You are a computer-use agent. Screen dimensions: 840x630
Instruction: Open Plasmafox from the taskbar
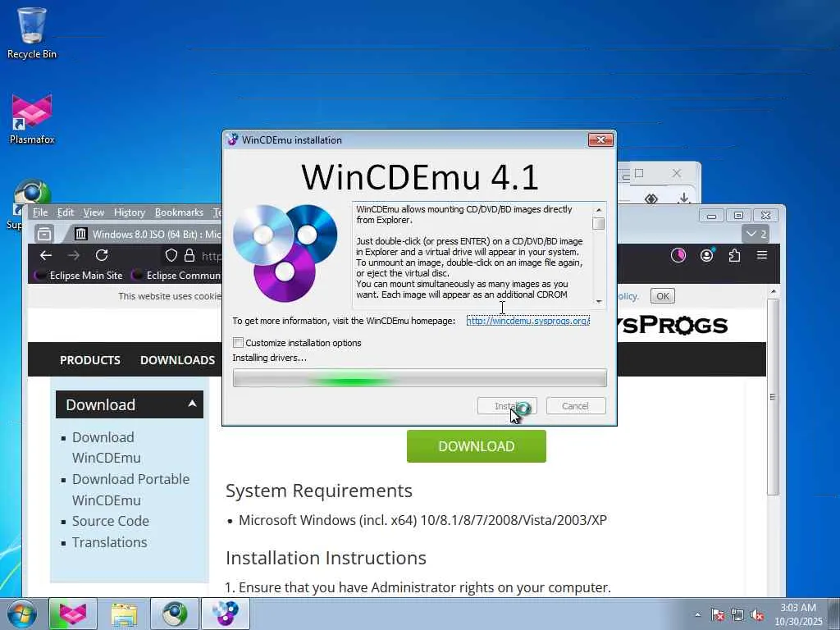(73, 614)
